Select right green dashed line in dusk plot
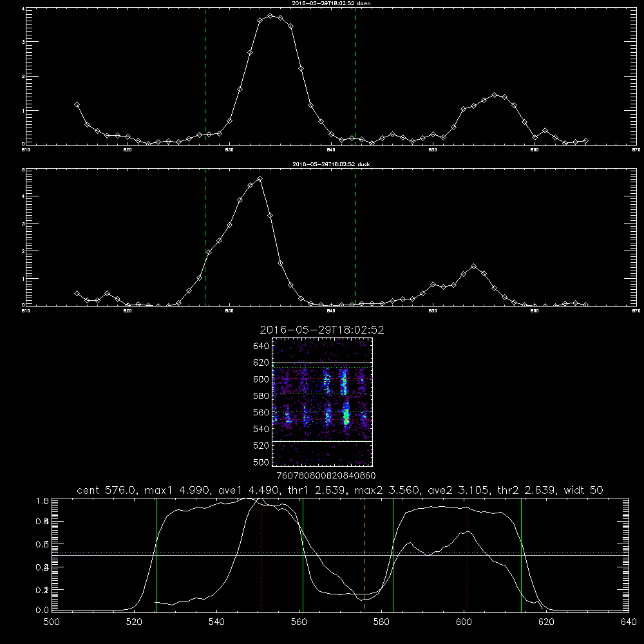The width and height of the screenshot is (644, 644). (355, 237)
